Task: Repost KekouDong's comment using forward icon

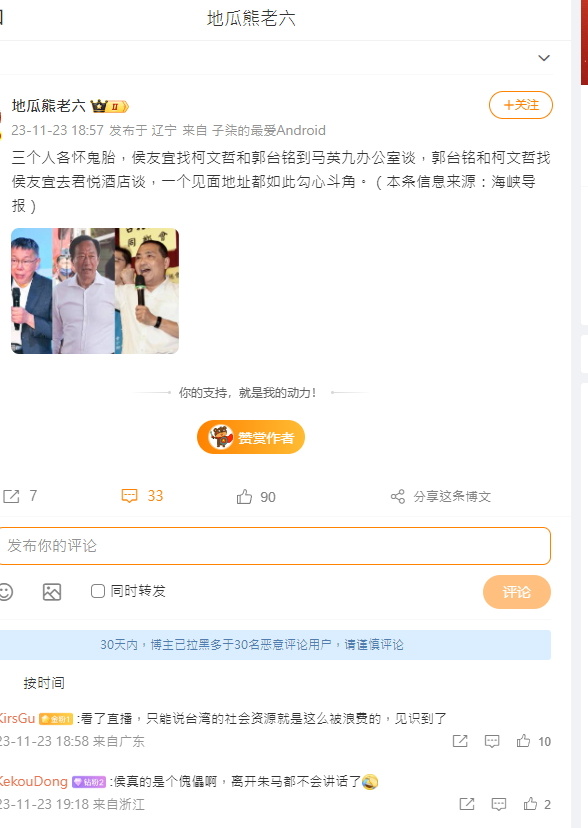Action: click(467, 804)
